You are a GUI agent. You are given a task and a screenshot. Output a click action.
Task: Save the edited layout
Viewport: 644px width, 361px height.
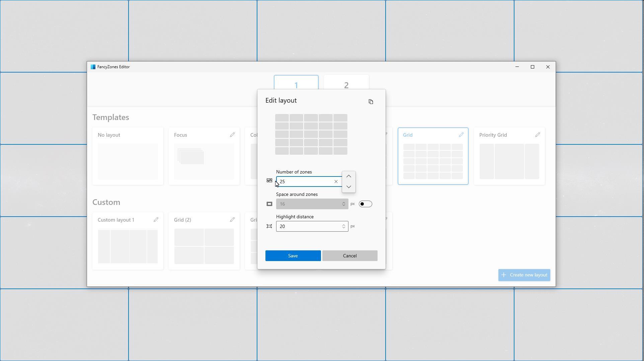click(x=293, y=255)
